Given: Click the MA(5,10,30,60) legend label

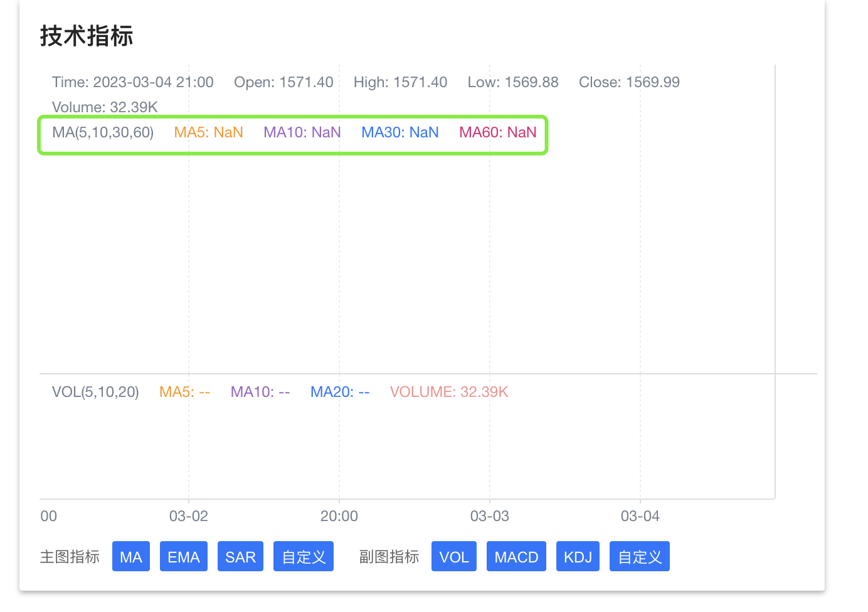Looking at the screenshot, I should pos(103,132).
